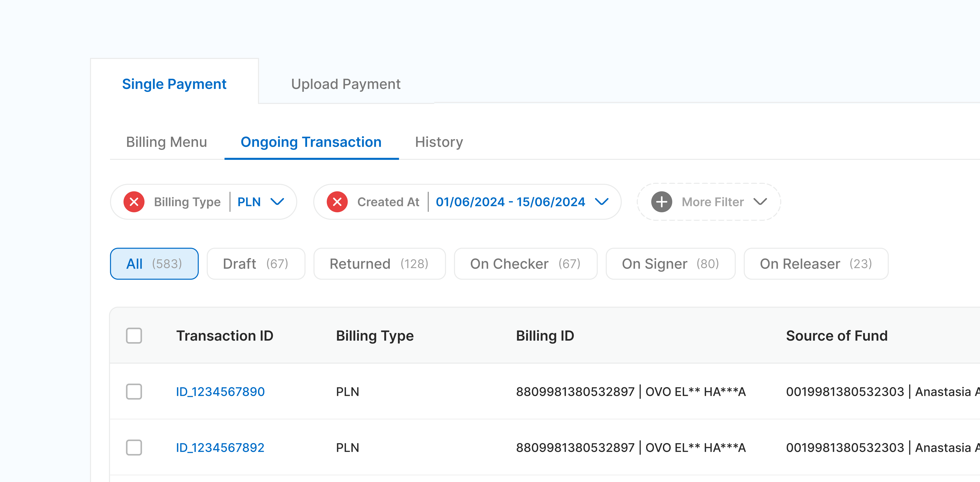Click the Billing ID column header

[x=545, y=336]
